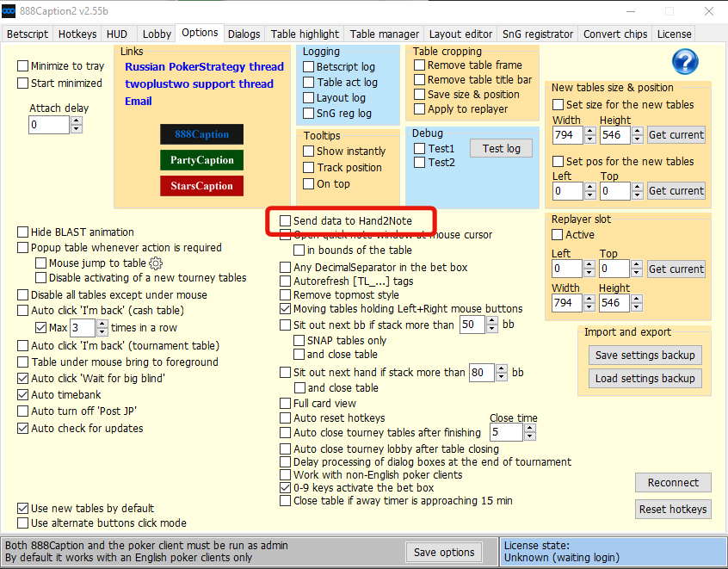728x569 pixels.
Task: Increase Sit out next bb stack spinner
Action: [492, 320]
